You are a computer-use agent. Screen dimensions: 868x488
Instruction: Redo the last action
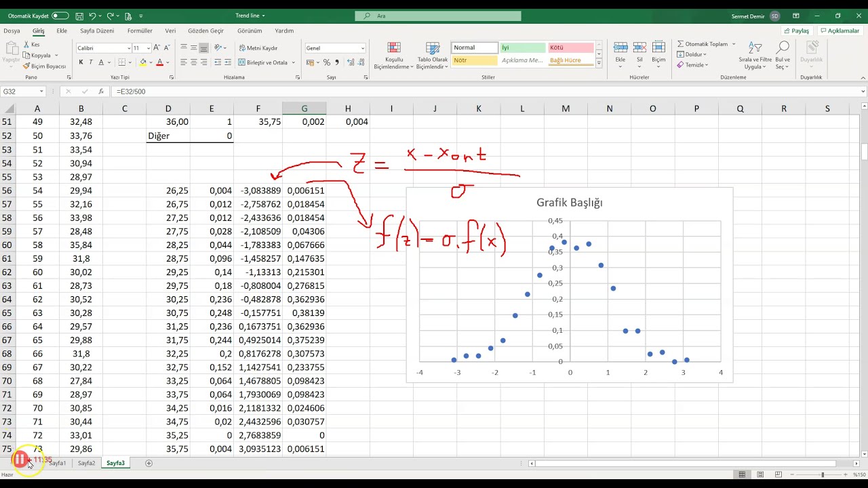click(x=110, y=16)
